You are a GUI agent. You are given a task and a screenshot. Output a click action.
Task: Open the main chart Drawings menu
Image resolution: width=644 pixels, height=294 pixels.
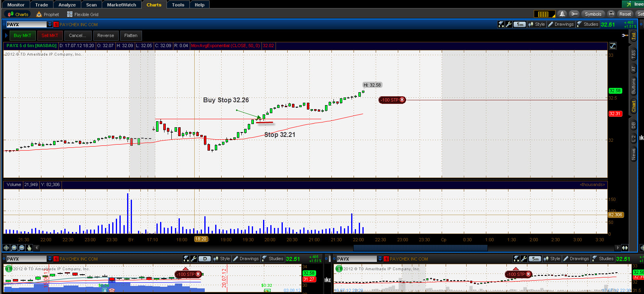tap(561, 25)
